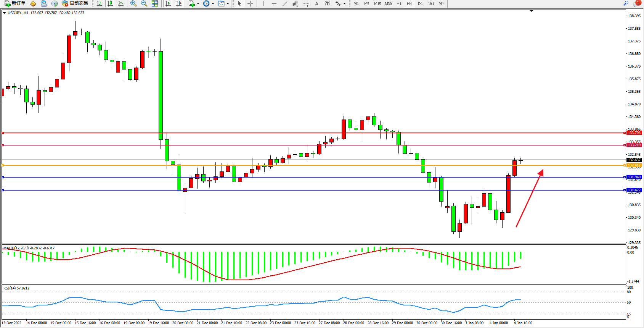Screen dimensions: 644x328
Task: Zoom in on the chart
Action: click(133, 3)
